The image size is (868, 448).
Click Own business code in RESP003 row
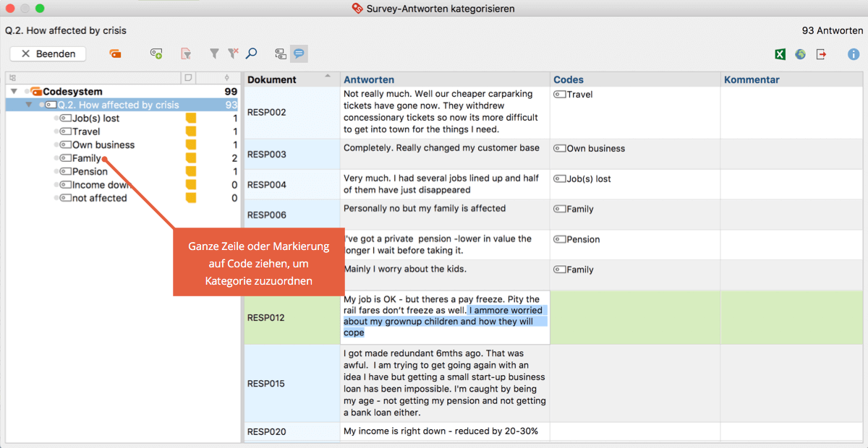pos(589,148)
